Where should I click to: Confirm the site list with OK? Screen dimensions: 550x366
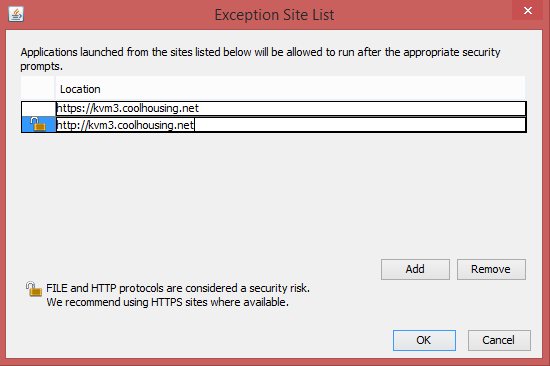pos(424,340)
